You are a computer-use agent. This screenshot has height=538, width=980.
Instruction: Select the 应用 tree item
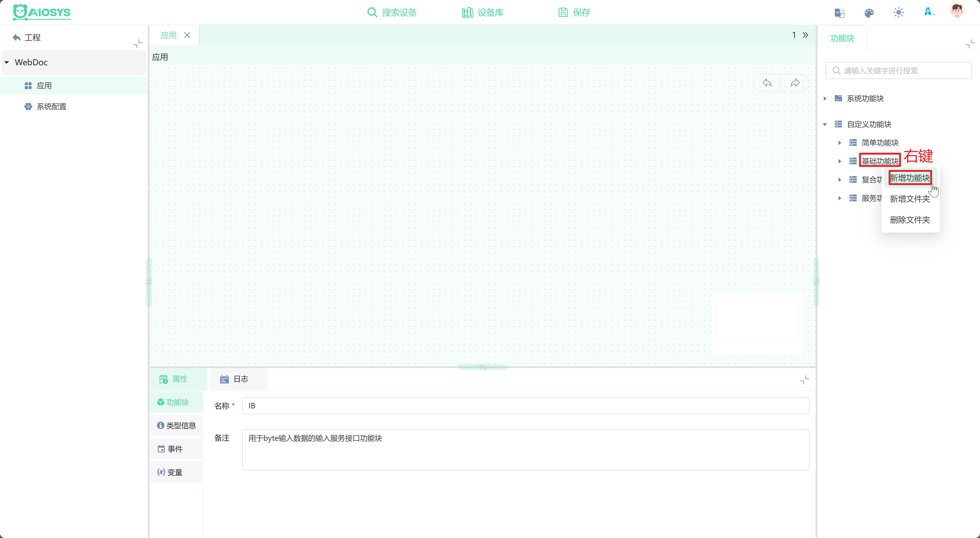[x=74, y=86]
